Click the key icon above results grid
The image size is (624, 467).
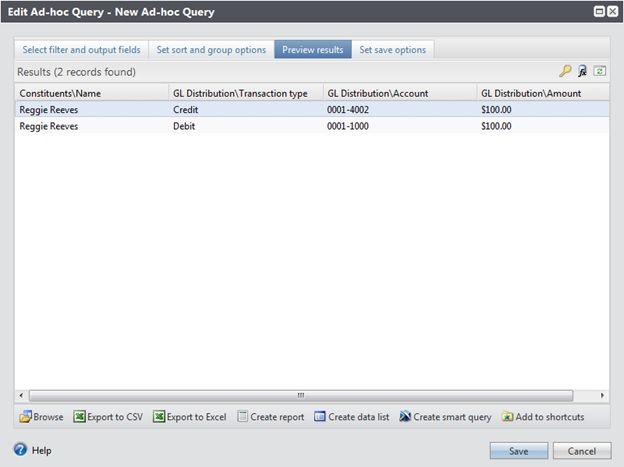(x=565, y=71)
